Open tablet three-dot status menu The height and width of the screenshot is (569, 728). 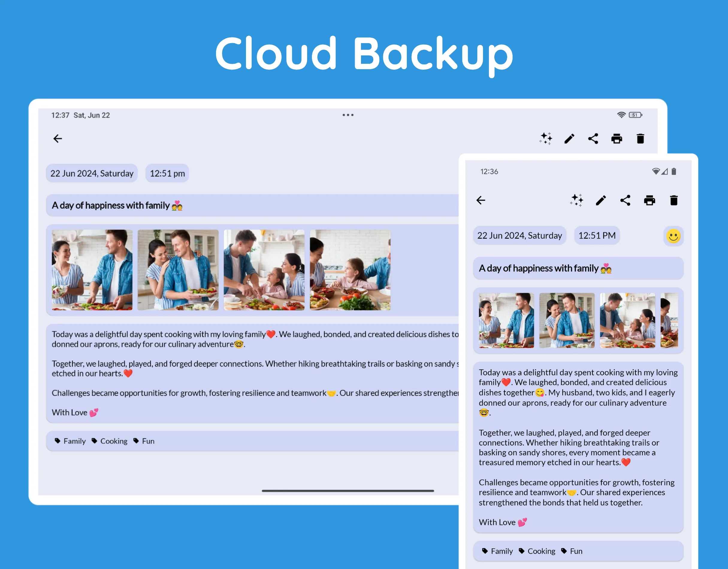(348, 115)
